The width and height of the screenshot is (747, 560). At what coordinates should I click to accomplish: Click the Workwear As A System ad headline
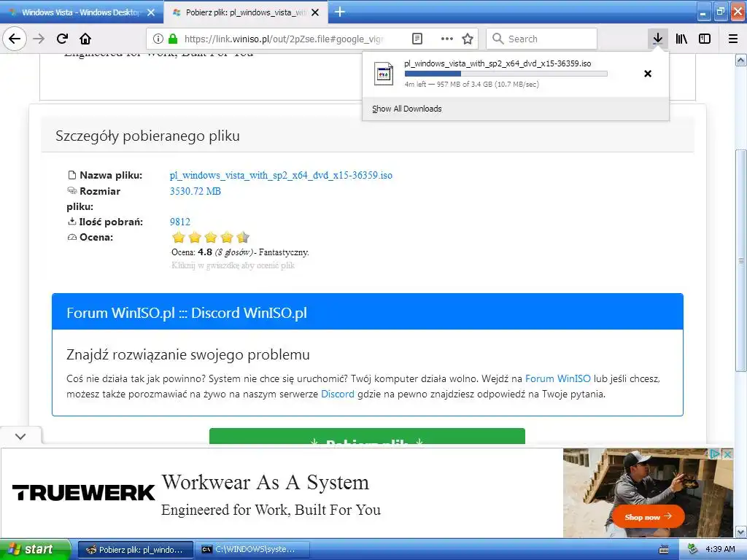point(266,482)
